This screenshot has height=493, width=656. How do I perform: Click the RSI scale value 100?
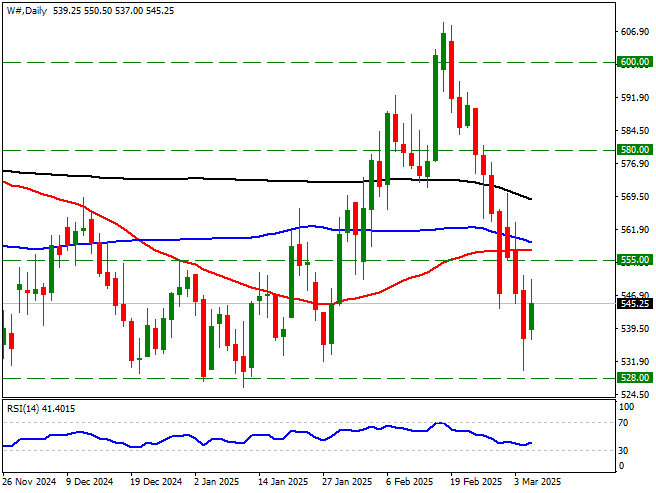626,407
